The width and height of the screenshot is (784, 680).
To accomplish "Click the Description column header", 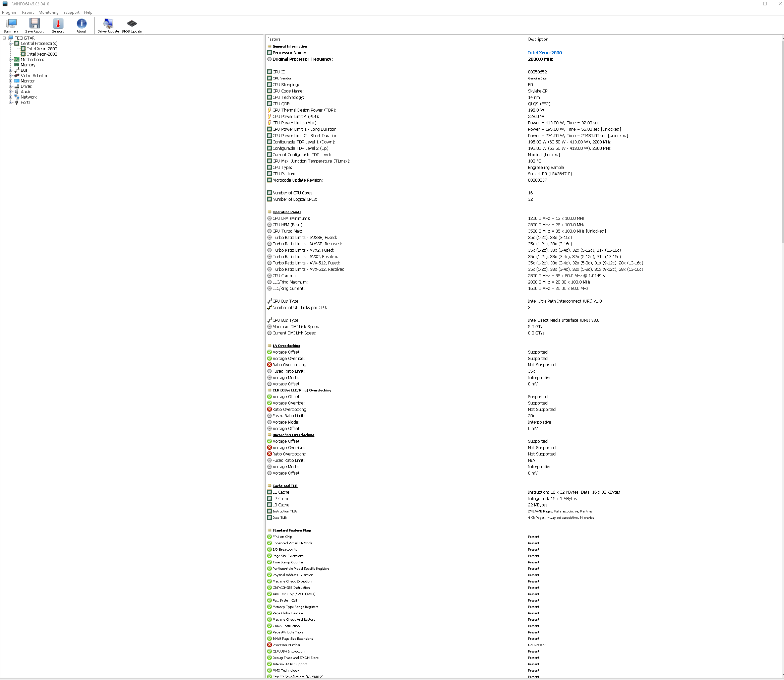I will 653,39.
